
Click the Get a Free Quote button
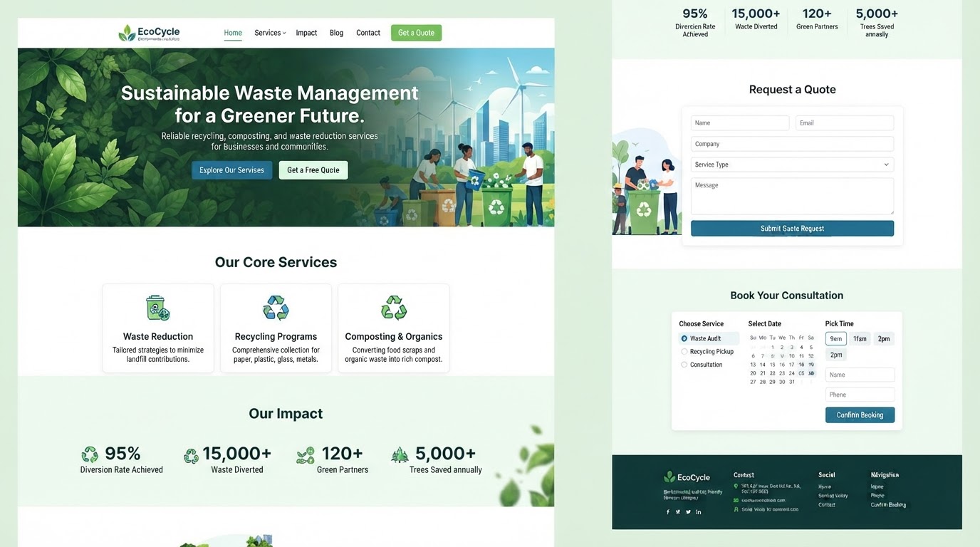313,170
